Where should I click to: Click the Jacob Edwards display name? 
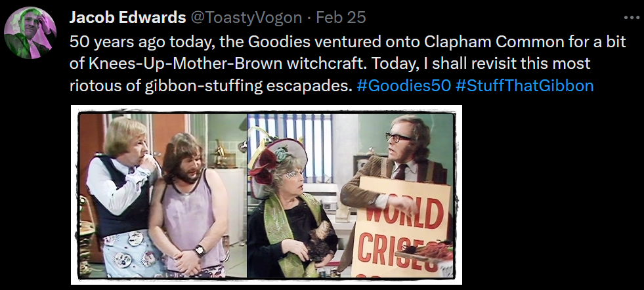(127, 18)
